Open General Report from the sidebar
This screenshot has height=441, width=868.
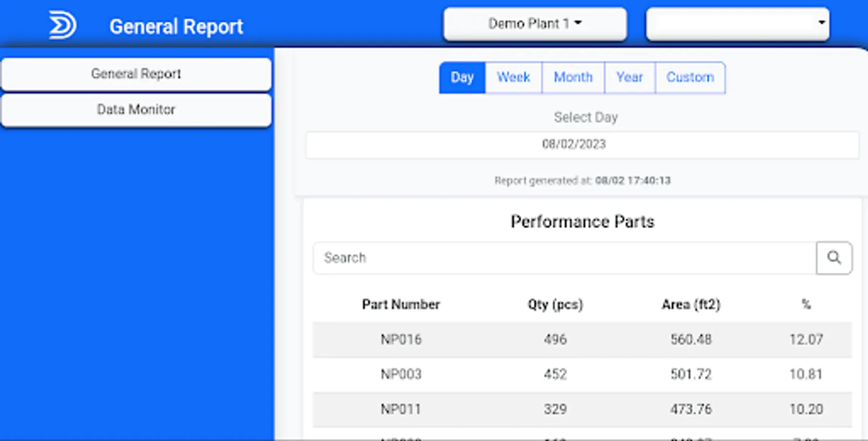pyautogui.click(x=136, y=74)
